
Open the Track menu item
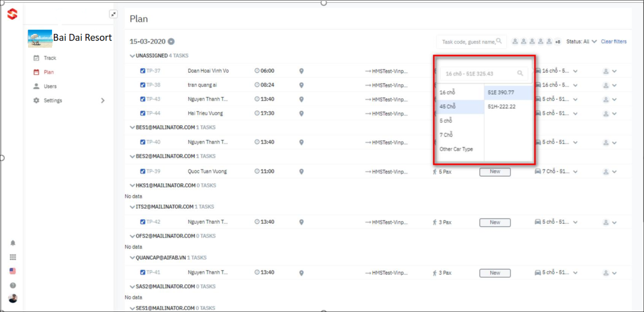50,58
